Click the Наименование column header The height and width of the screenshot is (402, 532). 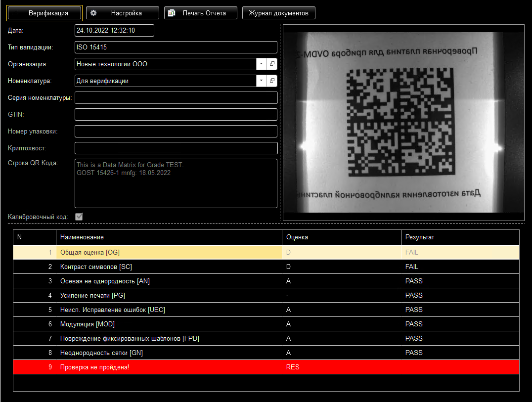(x=169, y=237)
